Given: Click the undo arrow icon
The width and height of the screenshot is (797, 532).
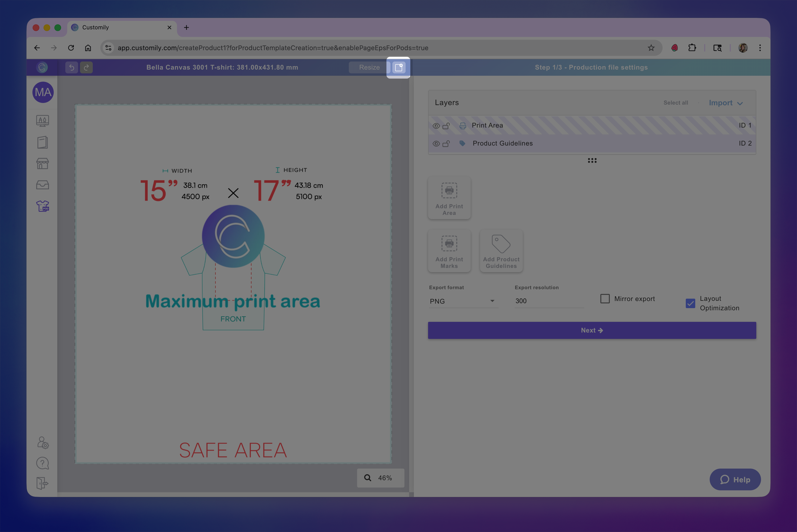Looking at the screenshot, I should click(72, 67).
